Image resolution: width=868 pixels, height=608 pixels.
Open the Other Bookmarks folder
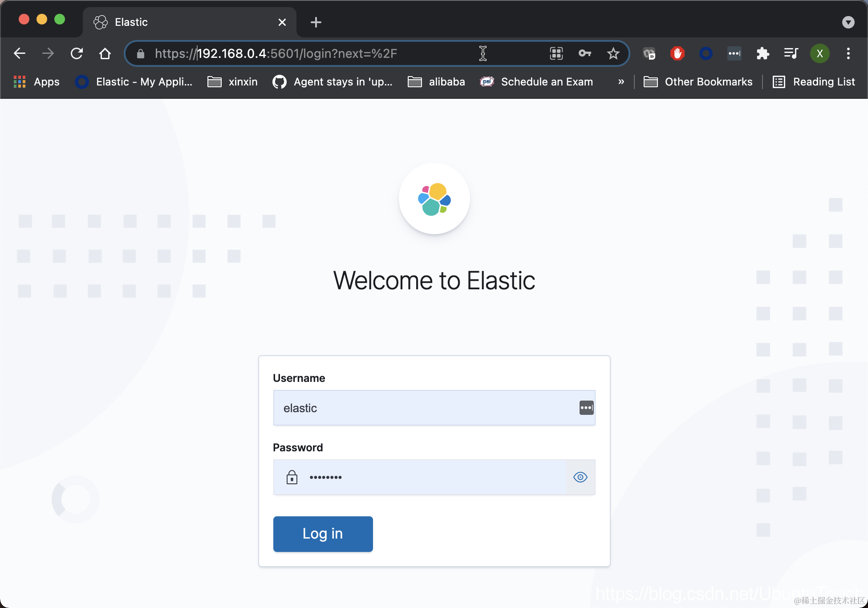tap(698, 82)
